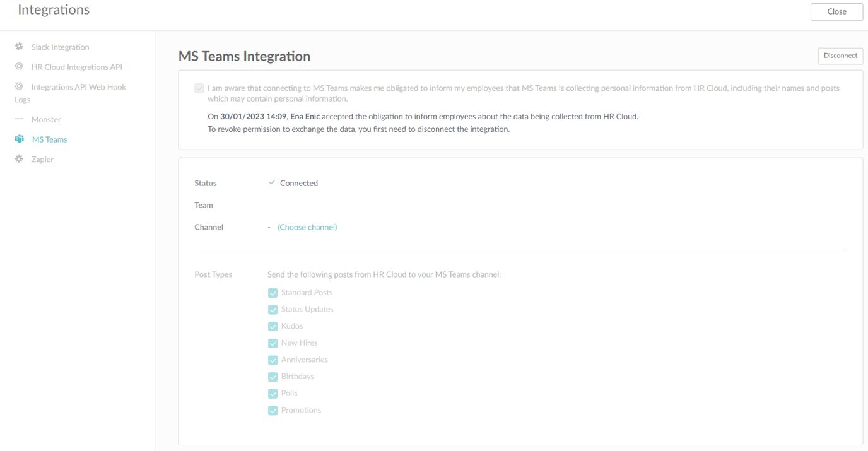This screenshot has width=868, height=451.
Task: Select Zapier integration in sidebar
Action: [x=42, y=160]
